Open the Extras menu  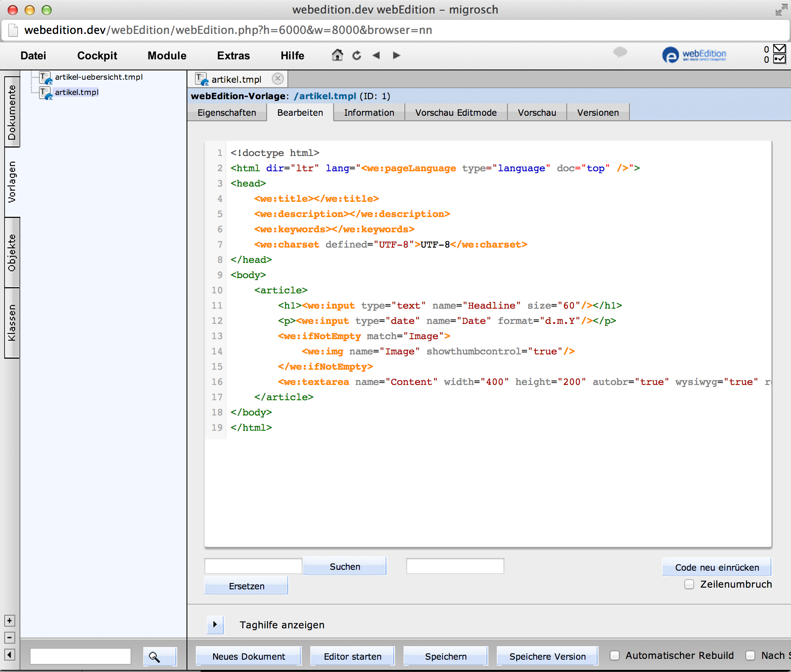tap(233, 56)
